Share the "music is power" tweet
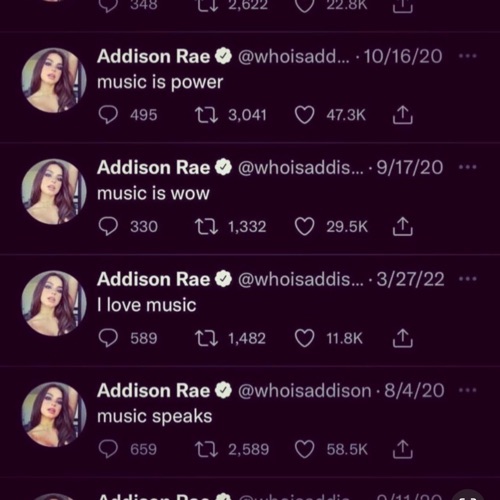 point(403,115)
